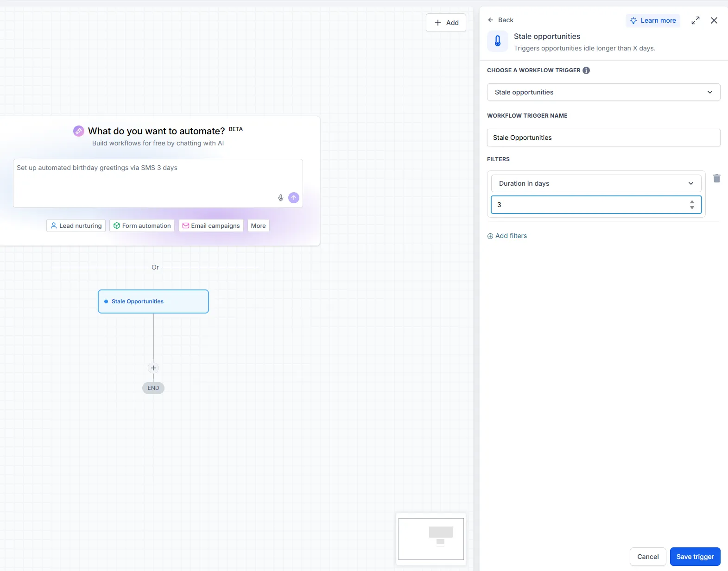Screen dimensions: 728x571
Task: Click the AI sparkle icon beside the heading
Action: (x=79, y=131)
